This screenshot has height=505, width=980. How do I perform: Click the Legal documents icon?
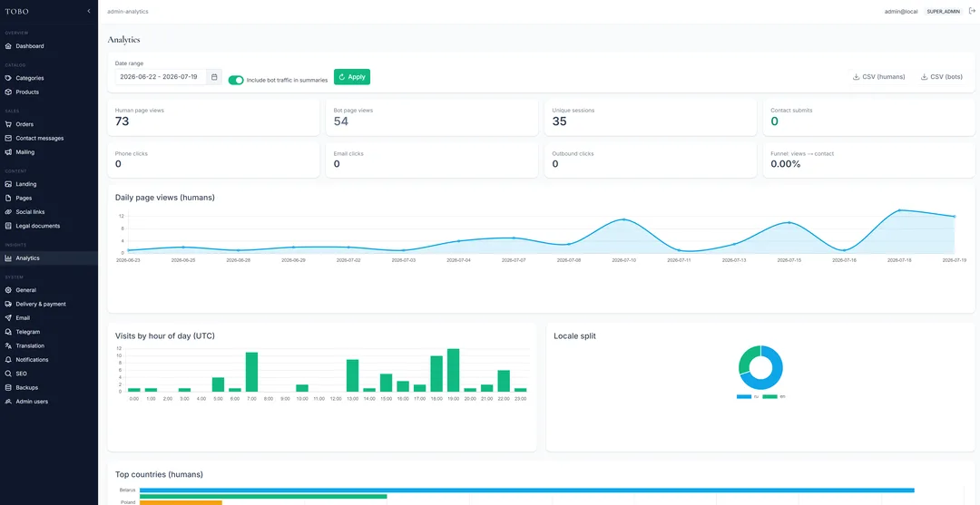click(x=8, y=226)
